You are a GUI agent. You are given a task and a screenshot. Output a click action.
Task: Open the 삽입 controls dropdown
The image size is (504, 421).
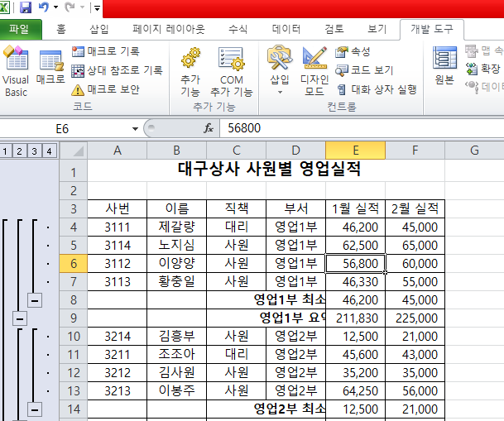(280, 70)
